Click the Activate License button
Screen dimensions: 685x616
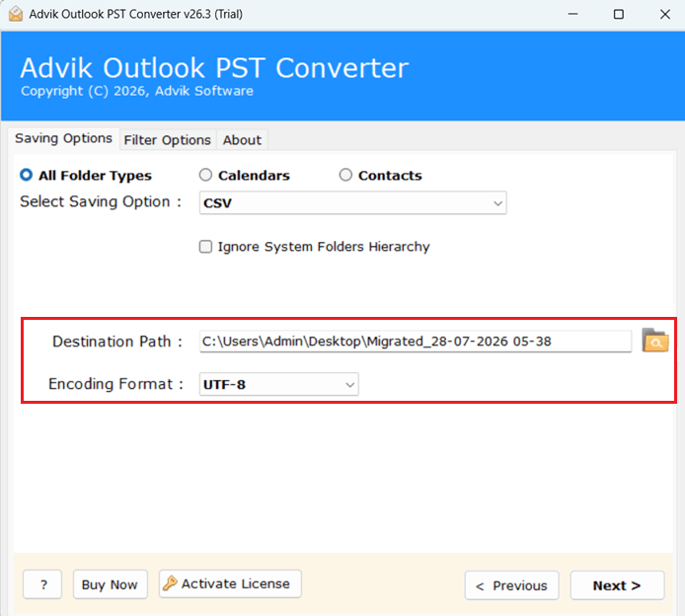click(230, 583)
